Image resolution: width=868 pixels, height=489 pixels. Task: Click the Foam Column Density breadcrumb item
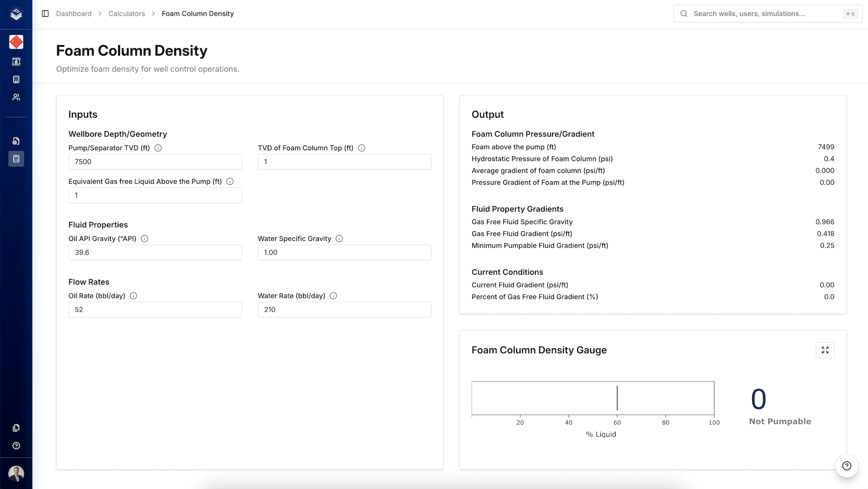198,13
